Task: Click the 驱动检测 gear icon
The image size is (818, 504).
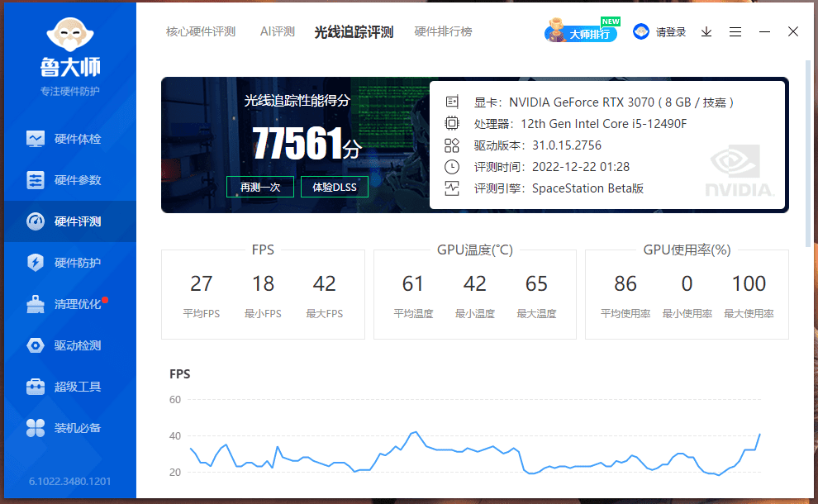Action: pyautogui.click(x=36, y=345)
